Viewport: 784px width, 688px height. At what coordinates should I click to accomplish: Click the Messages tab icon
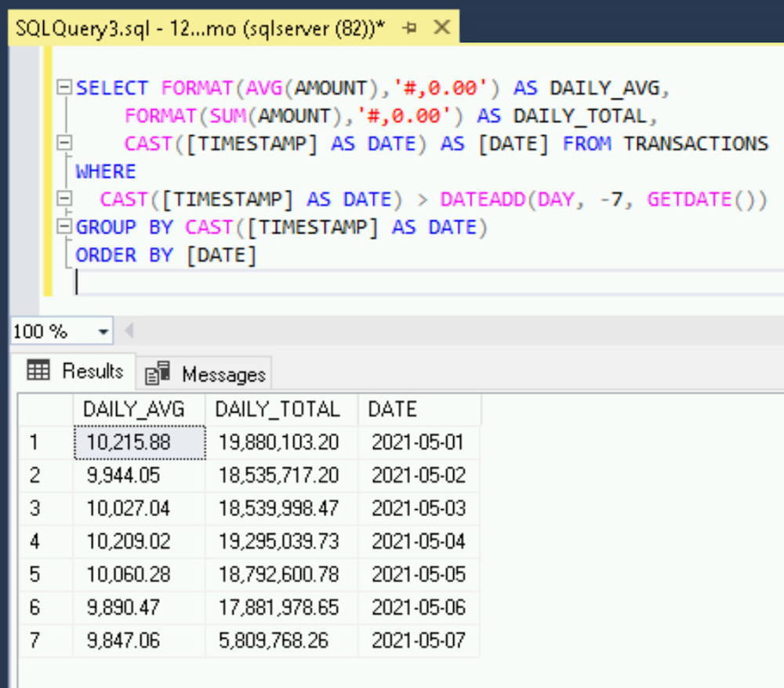pos(157,373)
